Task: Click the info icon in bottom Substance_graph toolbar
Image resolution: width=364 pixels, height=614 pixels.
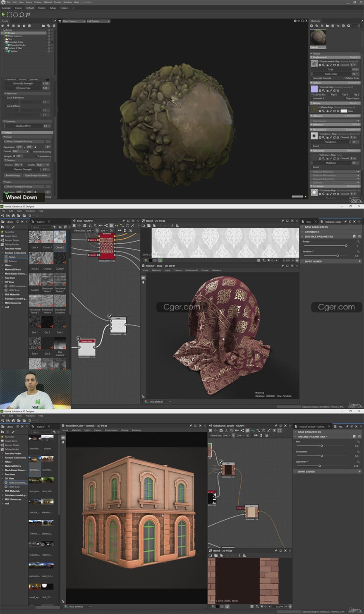Action: (226, 430)
